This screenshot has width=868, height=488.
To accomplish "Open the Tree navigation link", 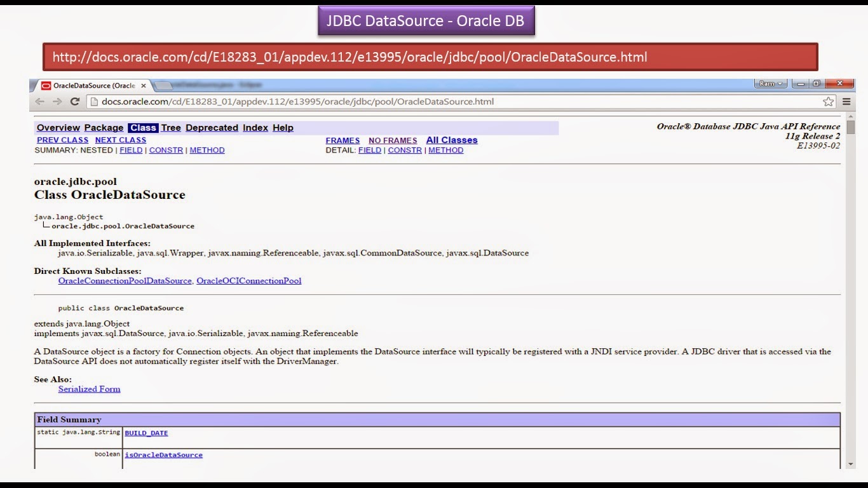I will coord(171,128).
